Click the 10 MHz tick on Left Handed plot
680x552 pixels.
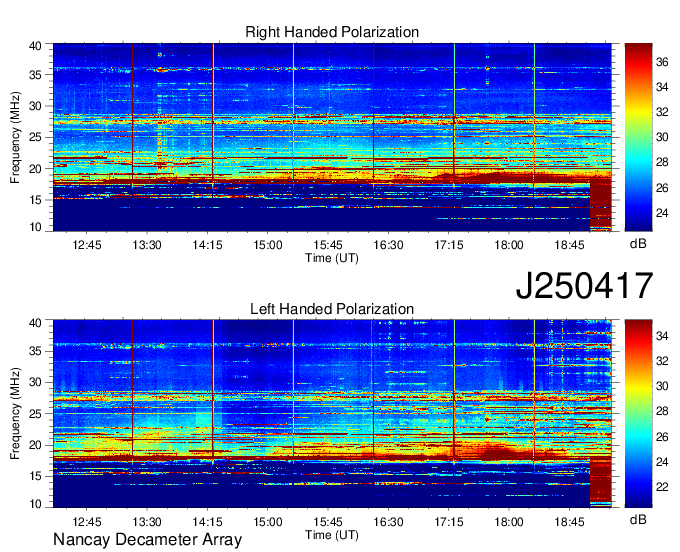point(35,503)
